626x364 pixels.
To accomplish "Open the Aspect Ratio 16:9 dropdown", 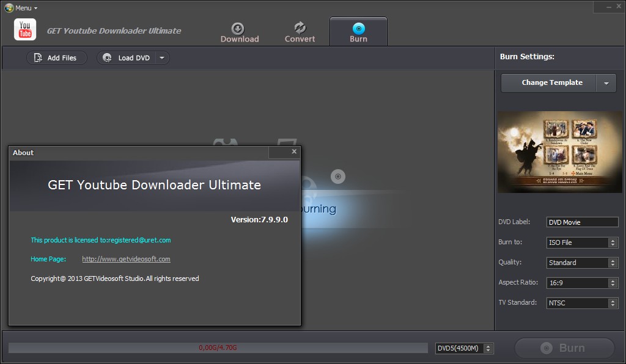I will (x=582, y=283).
